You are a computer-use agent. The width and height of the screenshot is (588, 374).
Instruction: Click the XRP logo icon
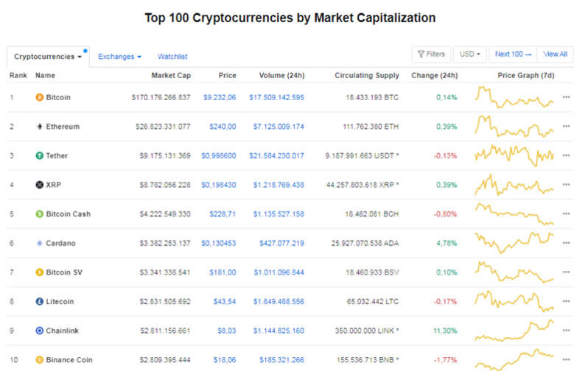coord(40,185)
